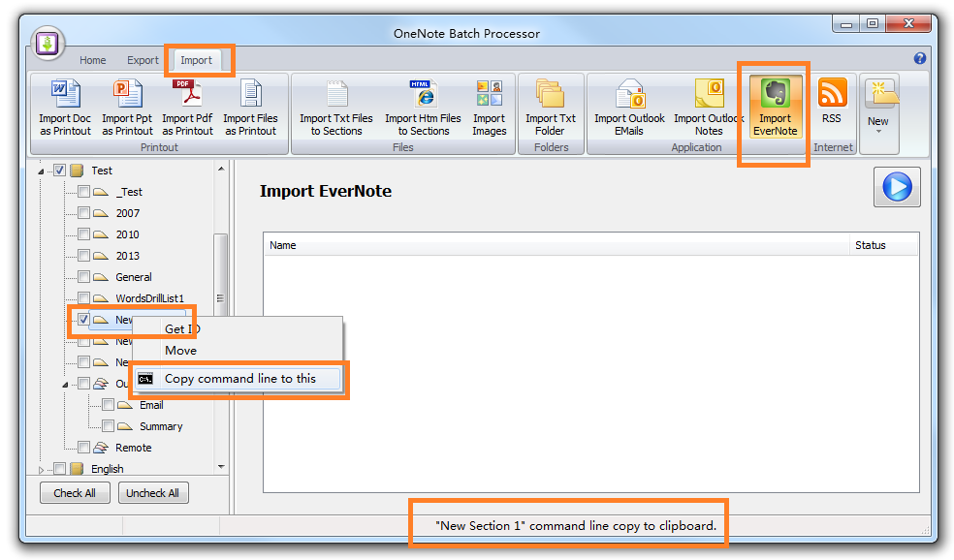The image size is (954, 560).
Task: Uncheck the ticked section below WordsDrillList1
Action: (x=84, y=319)
